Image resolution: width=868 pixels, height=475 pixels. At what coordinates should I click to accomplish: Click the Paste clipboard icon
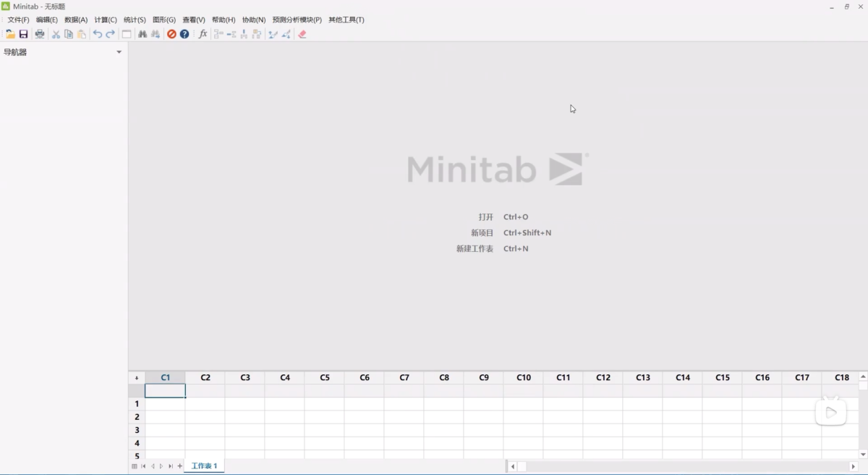tap(82, 34)
